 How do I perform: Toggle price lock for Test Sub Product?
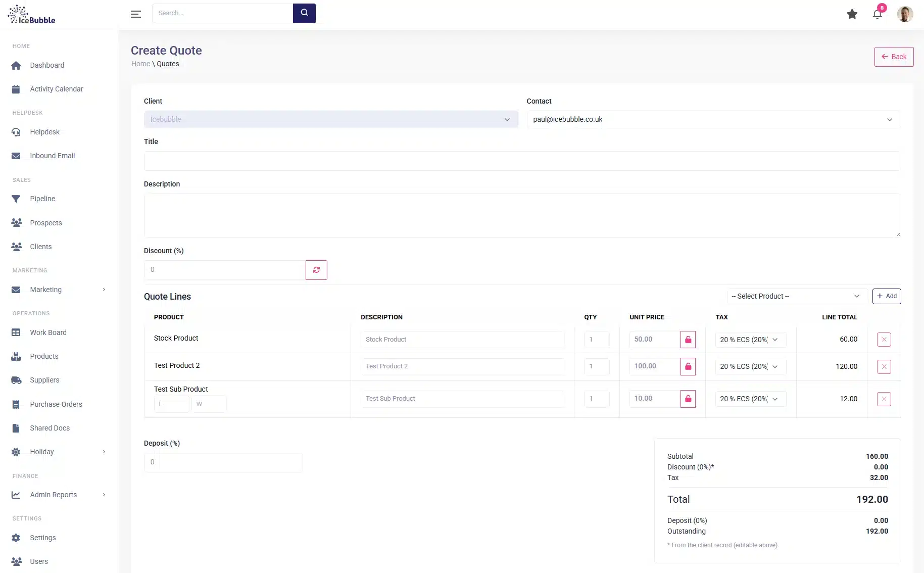(x=688, y=399)
